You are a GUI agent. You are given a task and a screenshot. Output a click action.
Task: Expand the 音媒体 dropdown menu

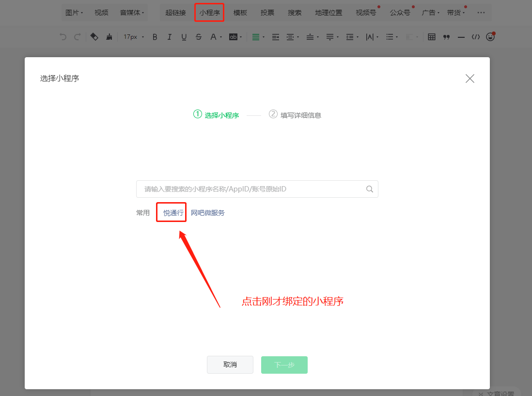point(132,13)
